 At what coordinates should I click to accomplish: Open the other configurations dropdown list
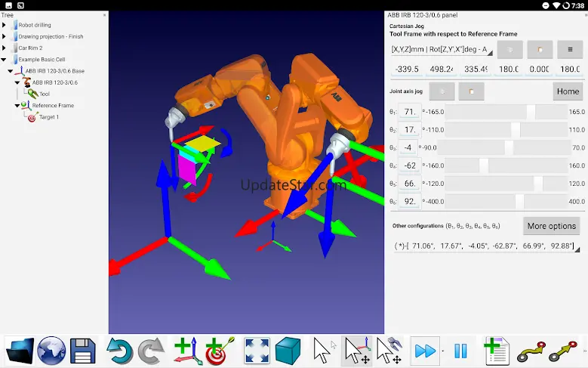(485, 246)
